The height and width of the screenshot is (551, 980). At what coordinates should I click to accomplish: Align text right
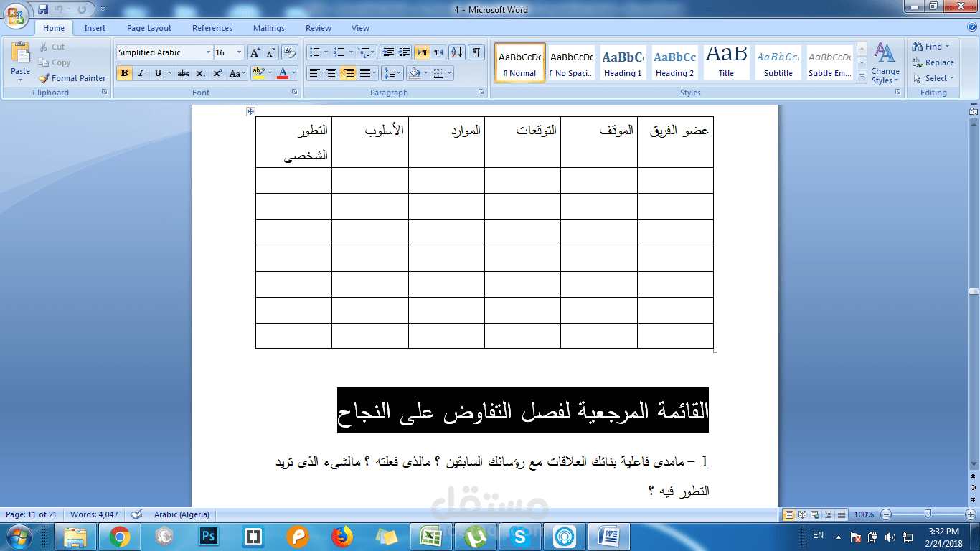point(348,73)
